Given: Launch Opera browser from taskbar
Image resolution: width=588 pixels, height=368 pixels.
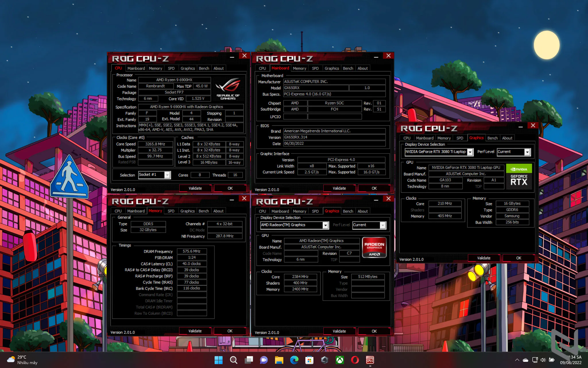Looking at the screenshot, I should tap(355, 360).
